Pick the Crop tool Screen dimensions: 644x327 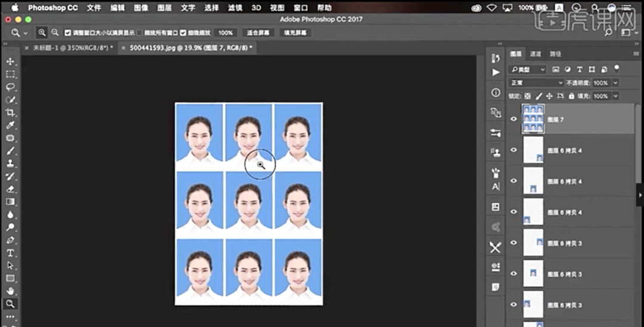tap(11, 112)
